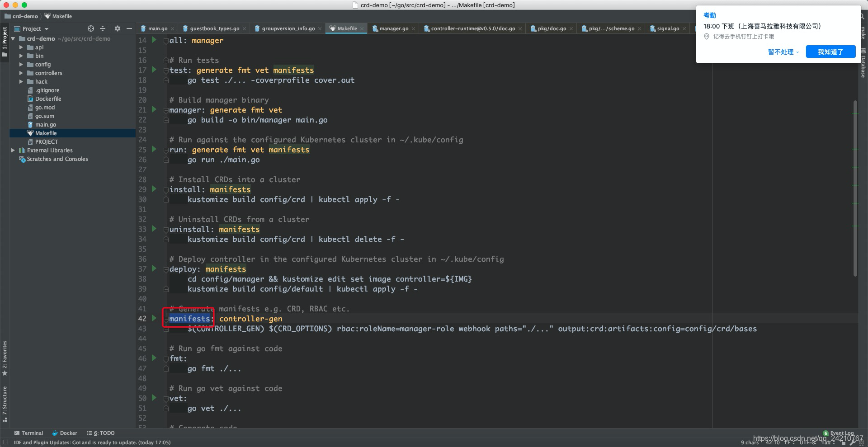Collapse the crd-demo root folder
Image resolution: width=868 pixels, height=447 pixels.
(x=13, y=39)
